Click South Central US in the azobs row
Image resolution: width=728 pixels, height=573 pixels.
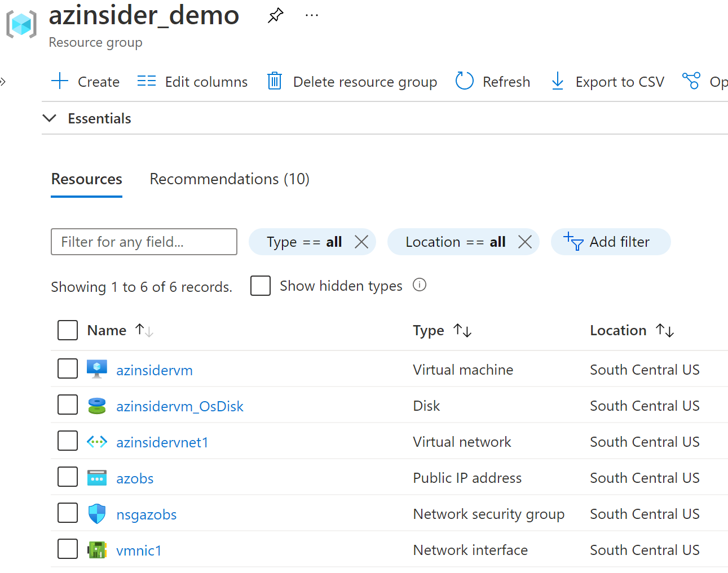(645, 478)
